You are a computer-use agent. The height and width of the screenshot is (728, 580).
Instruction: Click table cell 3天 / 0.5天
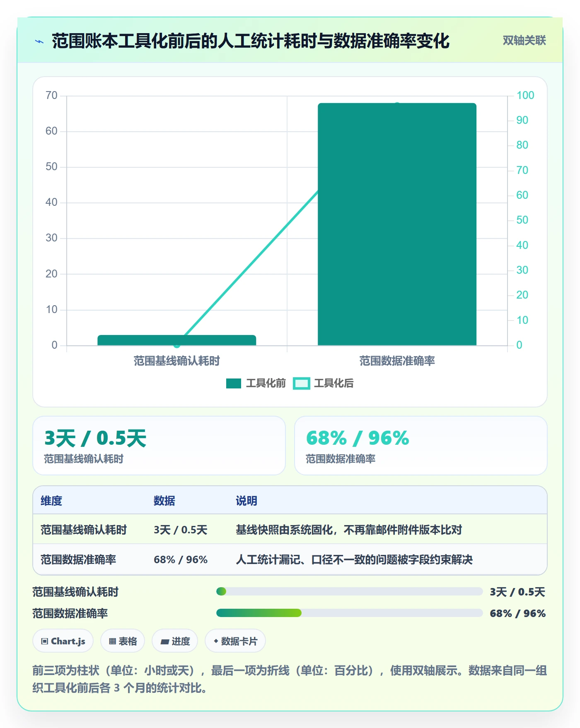click(181, 530)
